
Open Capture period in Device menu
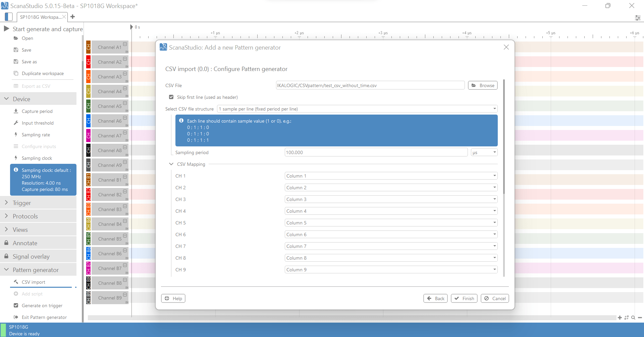pyautogui.click(x=37, y=111)
